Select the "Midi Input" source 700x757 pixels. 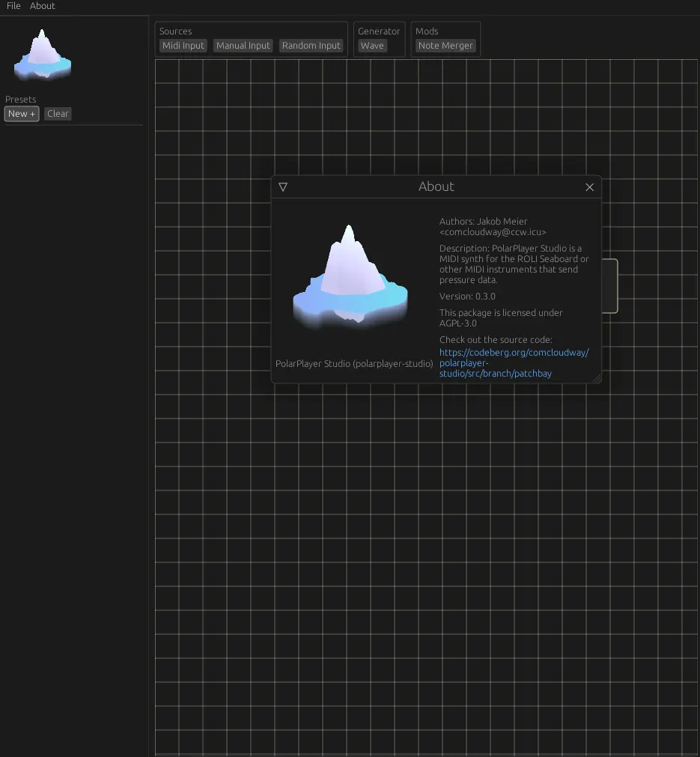click(x=183, y=45)
